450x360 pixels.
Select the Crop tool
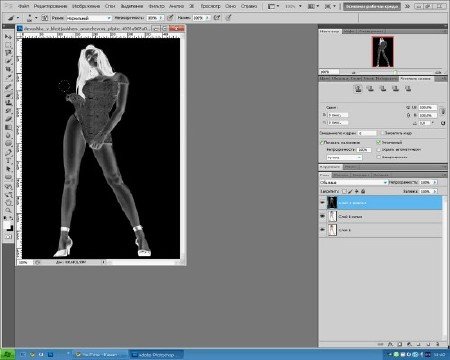[8, 69]
